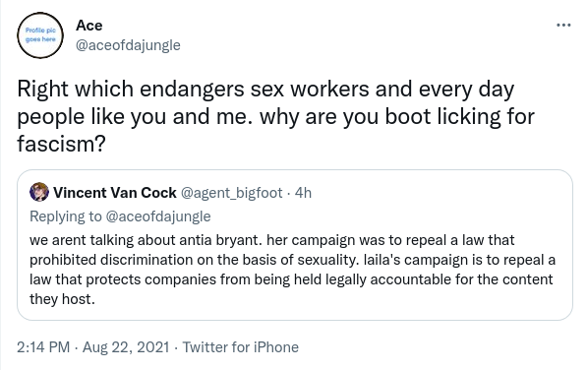The image size is (588, 370).
Task: Open Vincent Van Cock's profile name
Action: point(115,193)
